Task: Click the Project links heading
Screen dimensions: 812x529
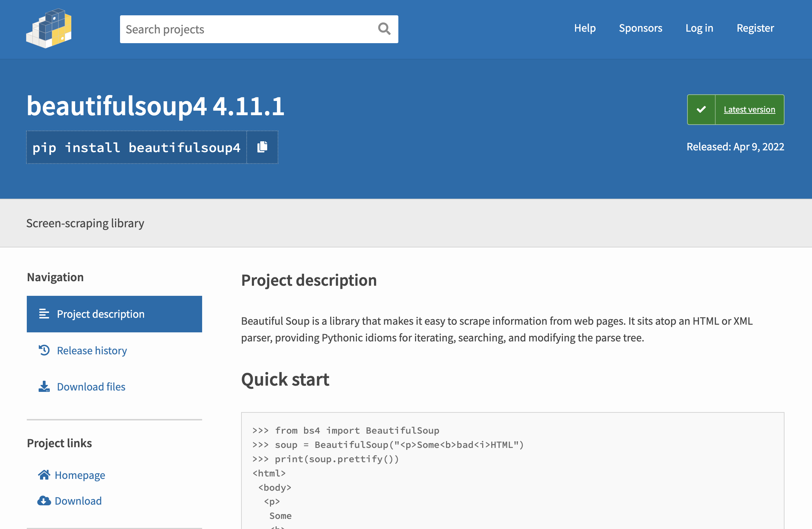Action: pyautogui.click(x=59, y=443)
